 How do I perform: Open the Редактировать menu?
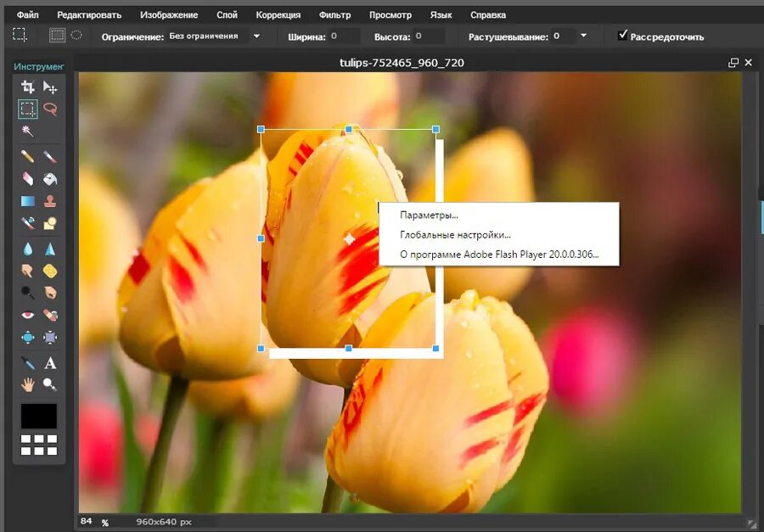point(89,14)
